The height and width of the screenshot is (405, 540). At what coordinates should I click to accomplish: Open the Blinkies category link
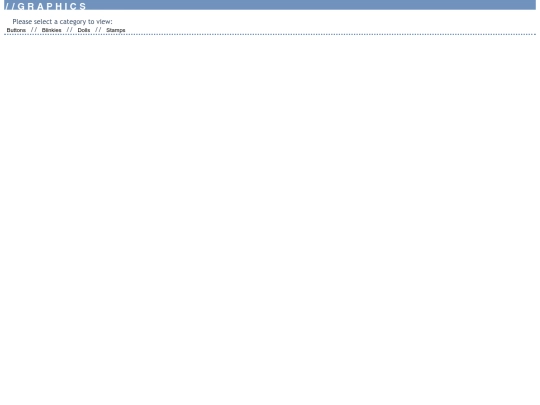51,30
